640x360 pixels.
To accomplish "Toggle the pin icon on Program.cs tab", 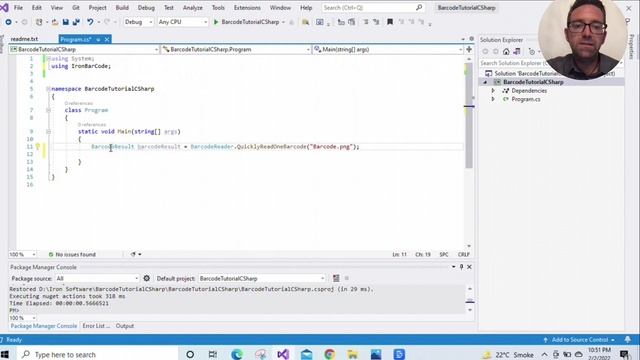I will pyautogui.click(x=98, y=39).
